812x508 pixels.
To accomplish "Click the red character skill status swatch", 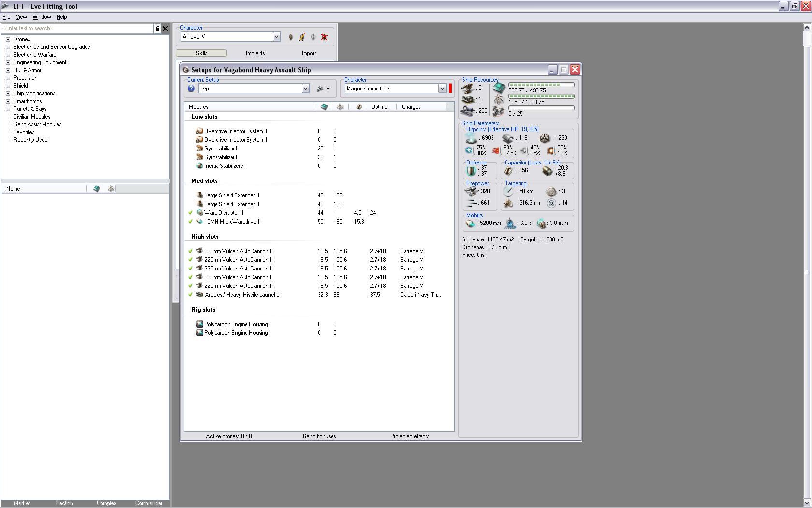I will pyautogui.click(x=450, y=89).
